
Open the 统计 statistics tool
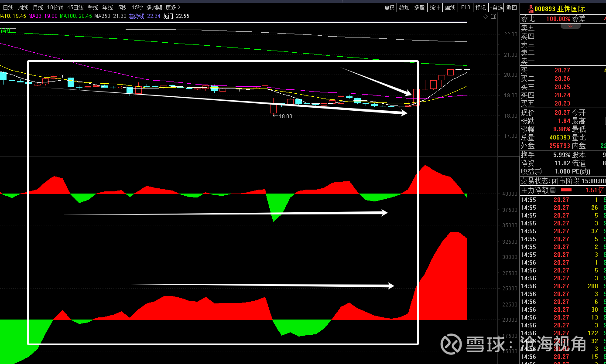[435, 7]
